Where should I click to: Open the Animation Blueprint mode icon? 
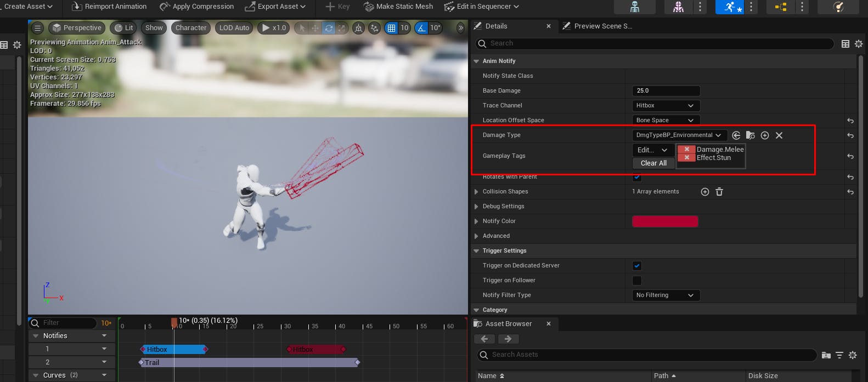[781, 7]
